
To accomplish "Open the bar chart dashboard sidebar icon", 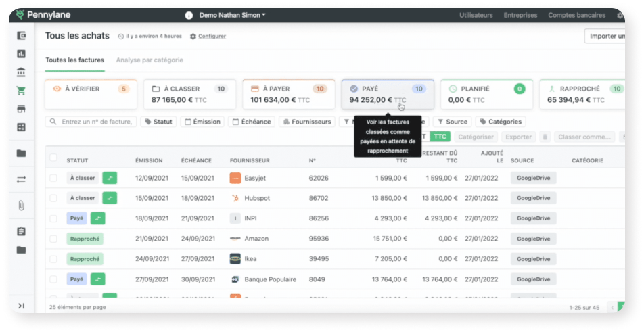I will click(21, 54).
